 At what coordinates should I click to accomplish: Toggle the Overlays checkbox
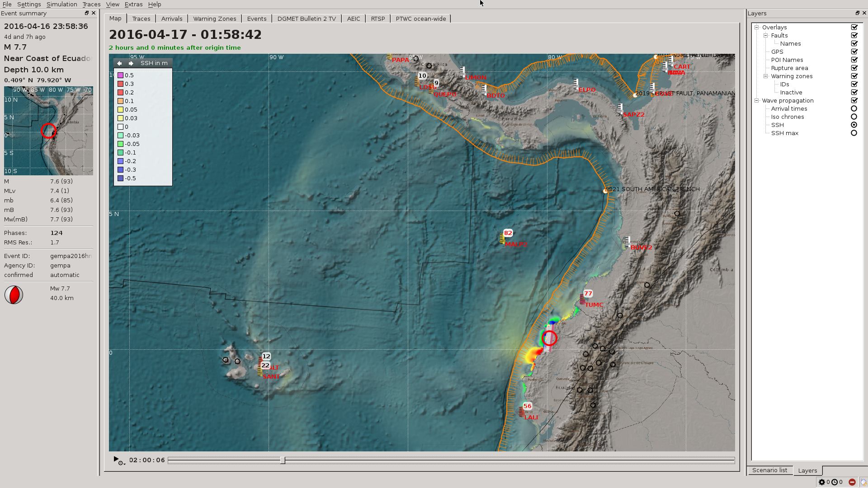[x=854, y=28]
